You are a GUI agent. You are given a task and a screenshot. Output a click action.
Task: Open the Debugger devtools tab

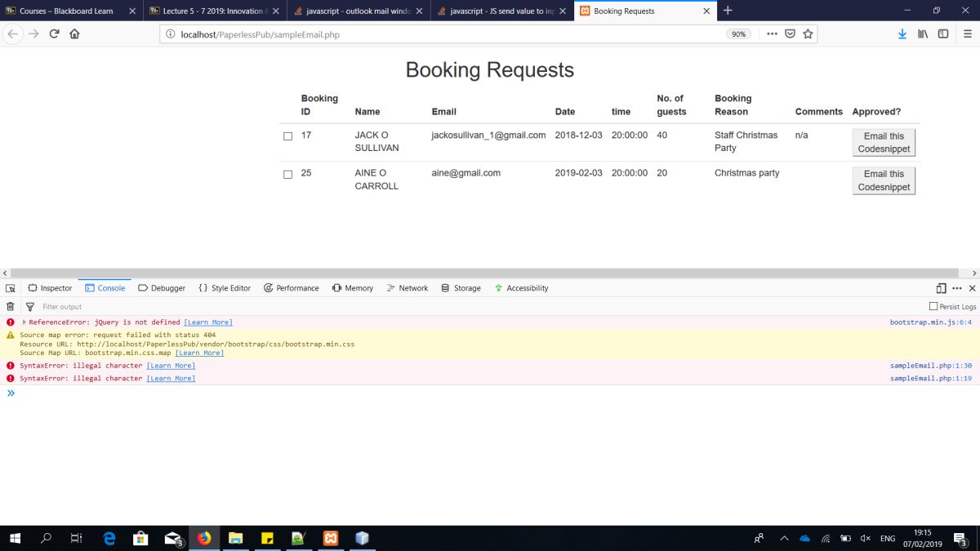(x=162, y=288)
